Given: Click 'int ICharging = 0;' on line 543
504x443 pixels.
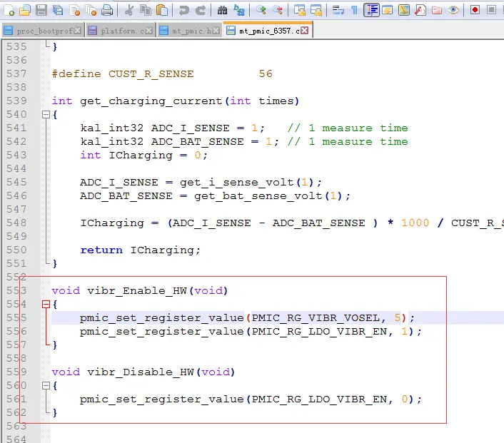Looking at the screenshot, I should pyautogui.click(x=144, y=156).
